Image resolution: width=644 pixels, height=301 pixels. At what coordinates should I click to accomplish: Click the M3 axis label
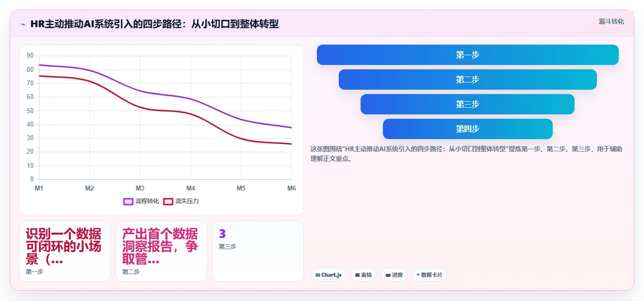pyautogui.click(x=140, y=188)
